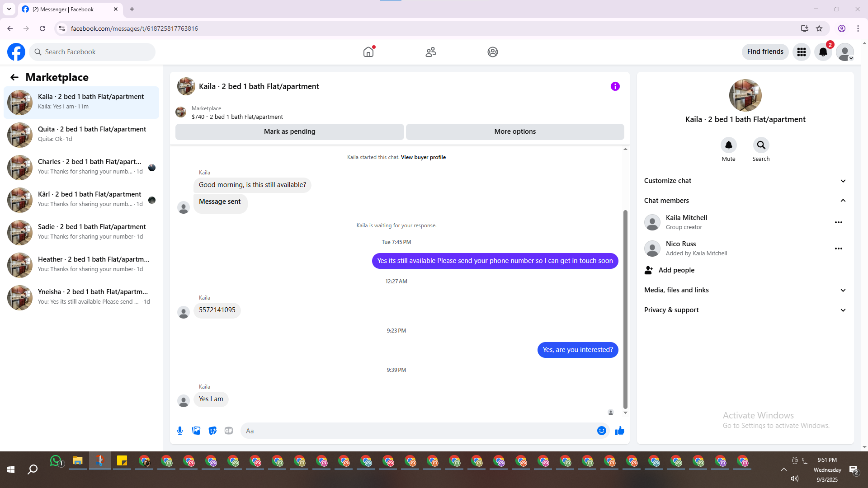Click the Add people icon

tap(649, 270)
